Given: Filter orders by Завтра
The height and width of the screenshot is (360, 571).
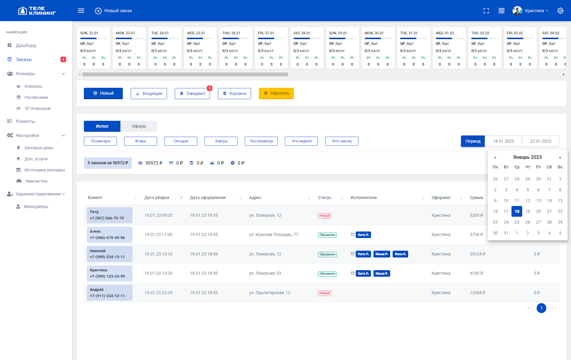Looking at the screenshot, I should [x=221, y=141].
